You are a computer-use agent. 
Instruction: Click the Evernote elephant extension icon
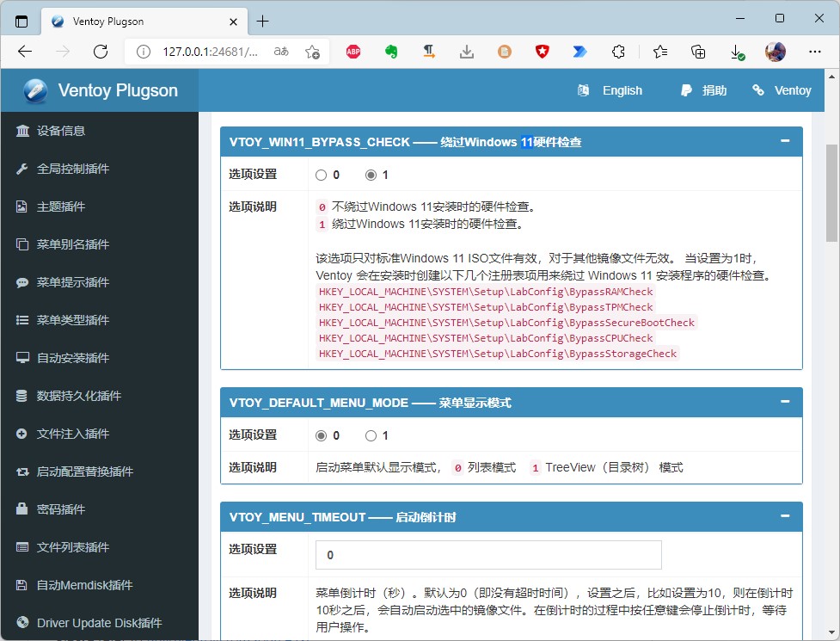[390, 52]
